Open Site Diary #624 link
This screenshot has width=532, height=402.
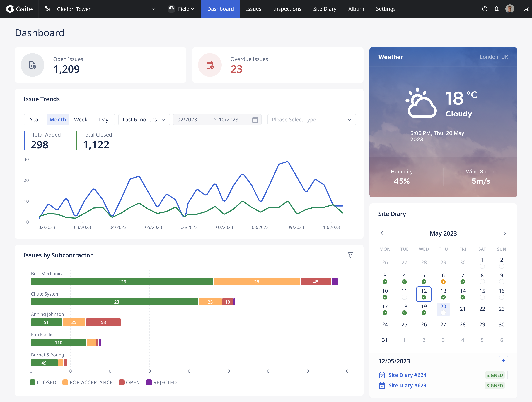point(407,375)
